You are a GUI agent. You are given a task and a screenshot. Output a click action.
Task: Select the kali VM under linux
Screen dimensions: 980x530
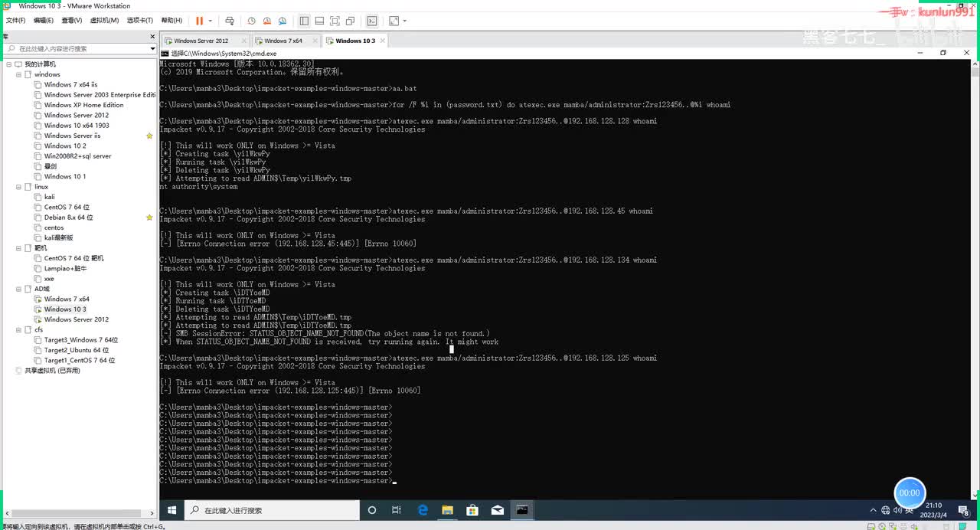49,197
